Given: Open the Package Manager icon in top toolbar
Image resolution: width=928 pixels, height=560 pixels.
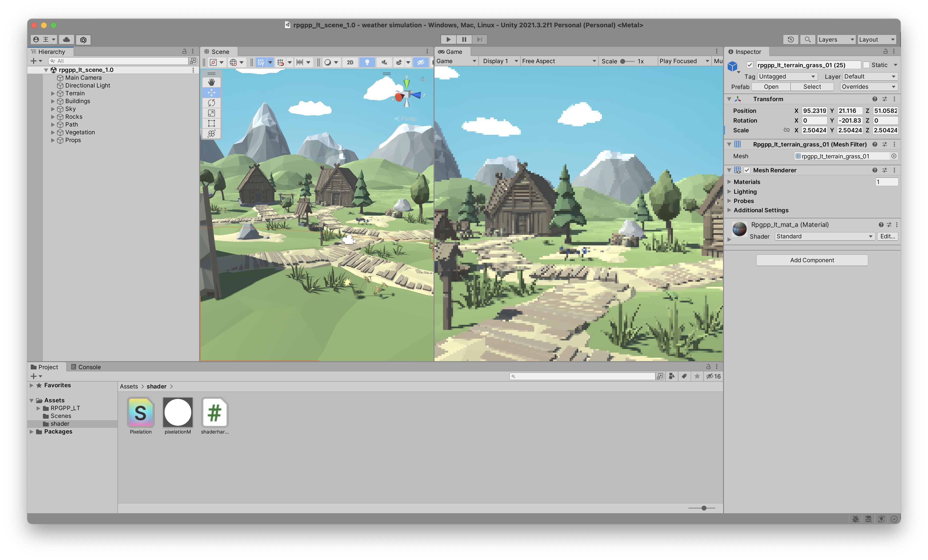Looking at the screenshot, I should coord(83,39).
